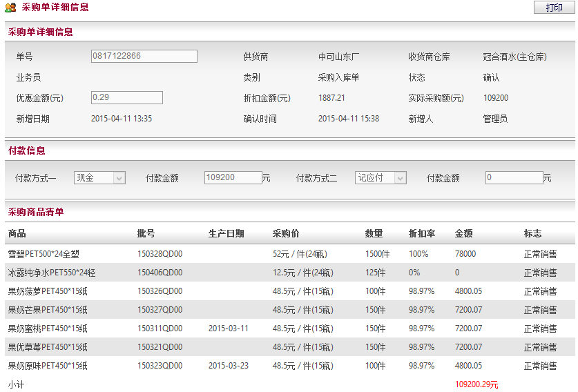Click batch number 150323QD00
The image size is (578, 392).
coord(160,366)
